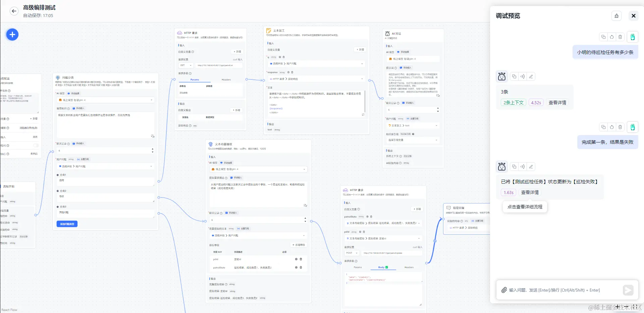This screenshot has width=644, height=313.
Task: Click the 2条上下文 tag
Action: tap(514, 103)
